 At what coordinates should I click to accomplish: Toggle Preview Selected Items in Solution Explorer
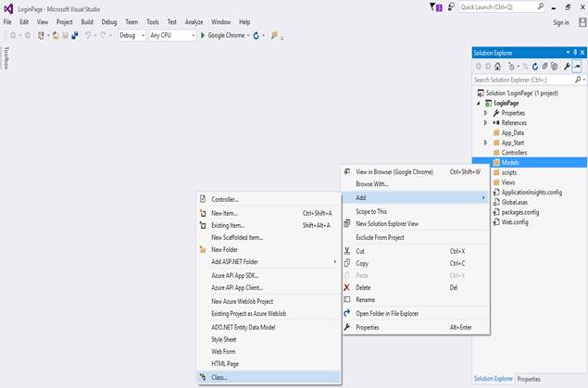click(x=577, y=67)
